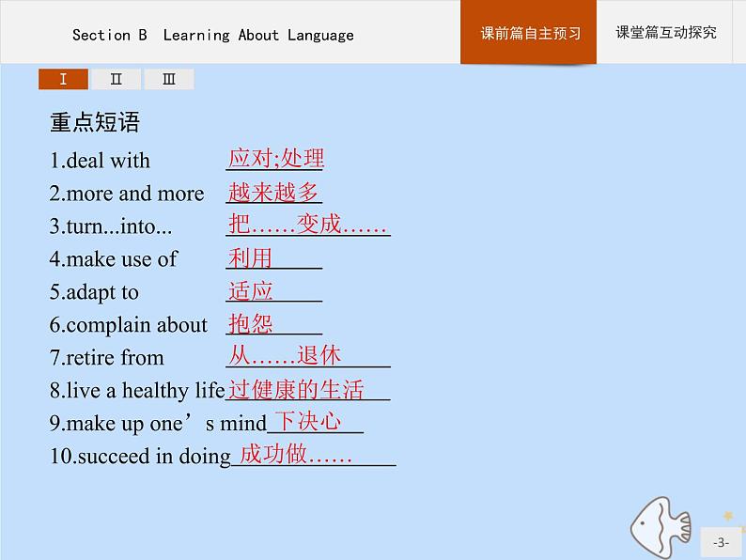Click the page number -3- box
This screenshot has width=746, height=560.
tap(721, 542)
